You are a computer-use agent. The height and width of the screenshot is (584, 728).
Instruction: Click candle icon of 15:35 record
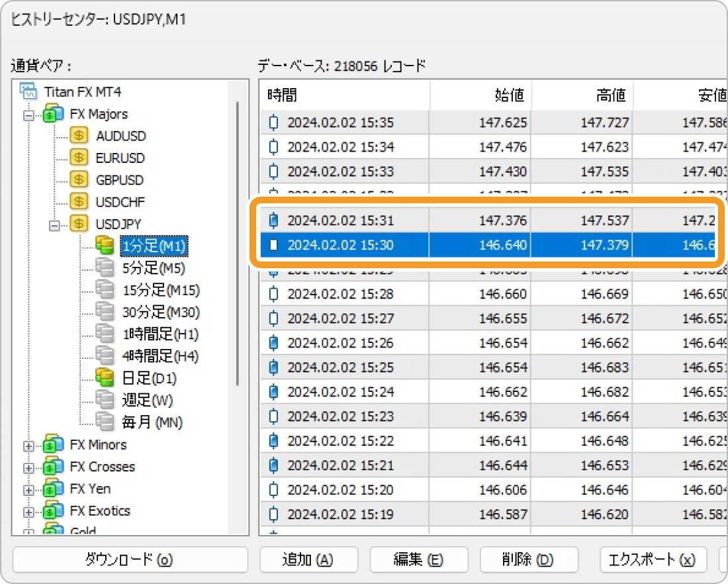click(x=274, y=122)
